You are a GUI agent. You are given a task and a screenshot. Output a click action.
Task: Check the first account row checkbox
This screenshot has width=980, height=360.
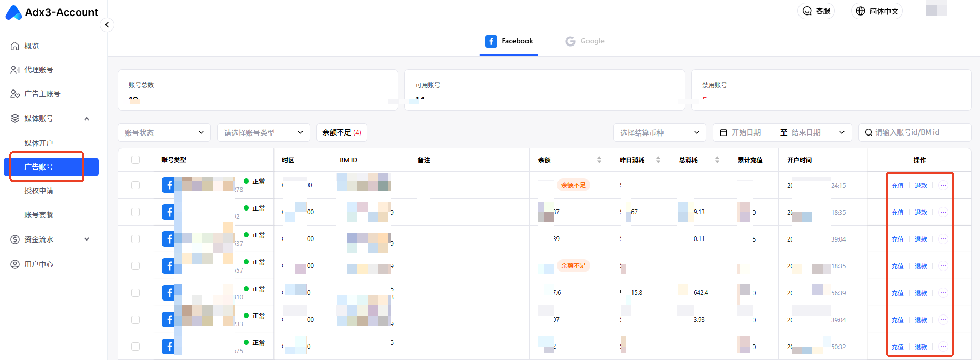click(x=135, y=185)
